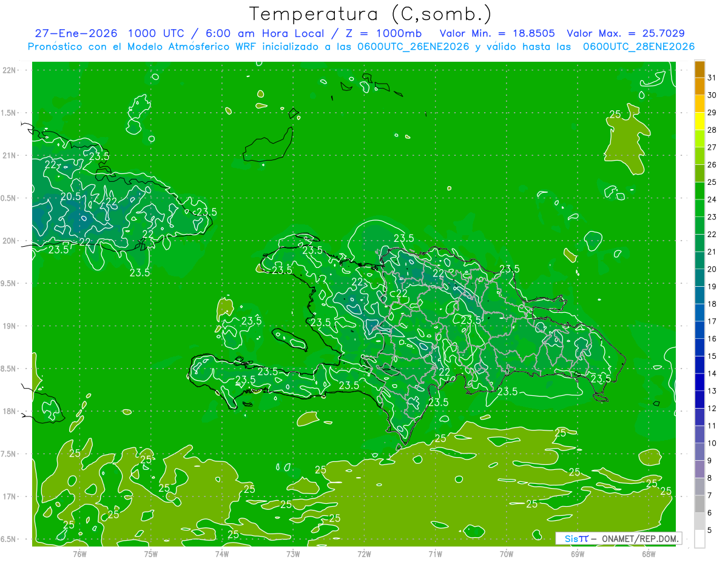Screen dimensions: 728x562
Task: Click the title "Temperatura (C,somb.)"
Action: [371, 15]
